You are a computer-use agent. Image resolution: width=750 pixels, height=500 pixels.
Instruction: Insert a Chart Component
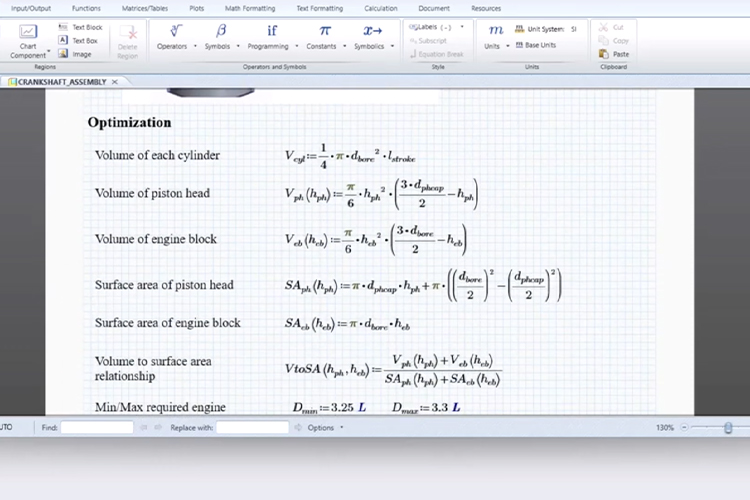tap(28, 40)
